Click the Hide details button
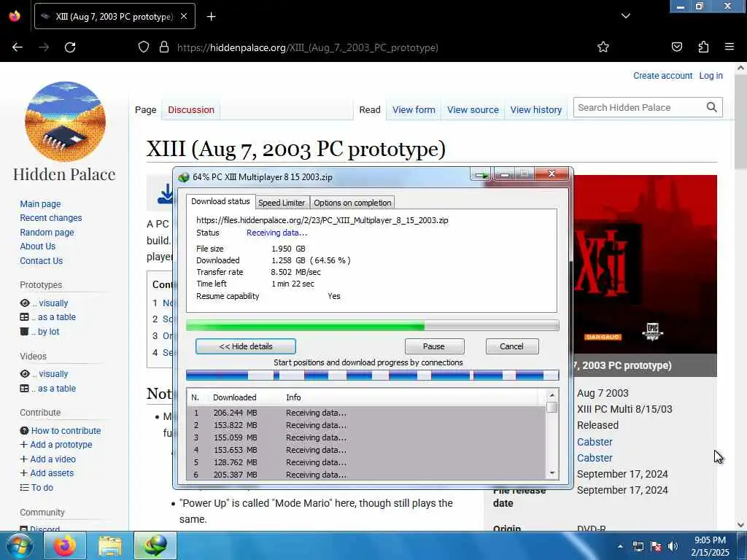The height and width of the screenshot is (560, 747). [x=246, y=346]
